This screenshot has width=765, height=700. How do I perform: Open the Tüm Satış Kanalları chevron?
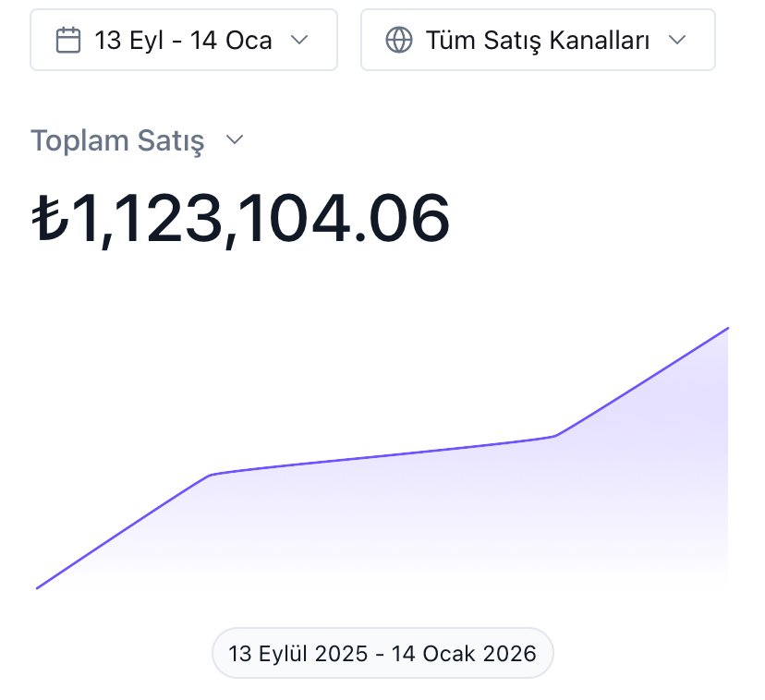[x=677, y=40]
